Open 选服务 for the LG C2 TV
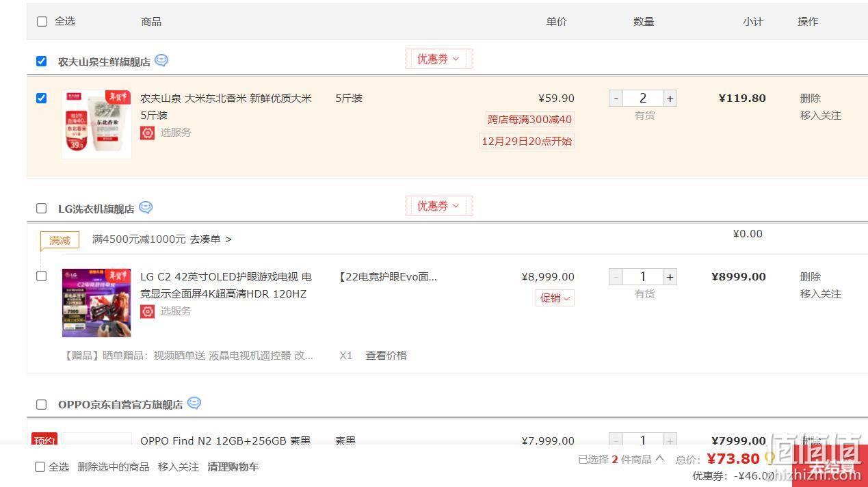The image size is (868, 487). click(x=176, y=311)
